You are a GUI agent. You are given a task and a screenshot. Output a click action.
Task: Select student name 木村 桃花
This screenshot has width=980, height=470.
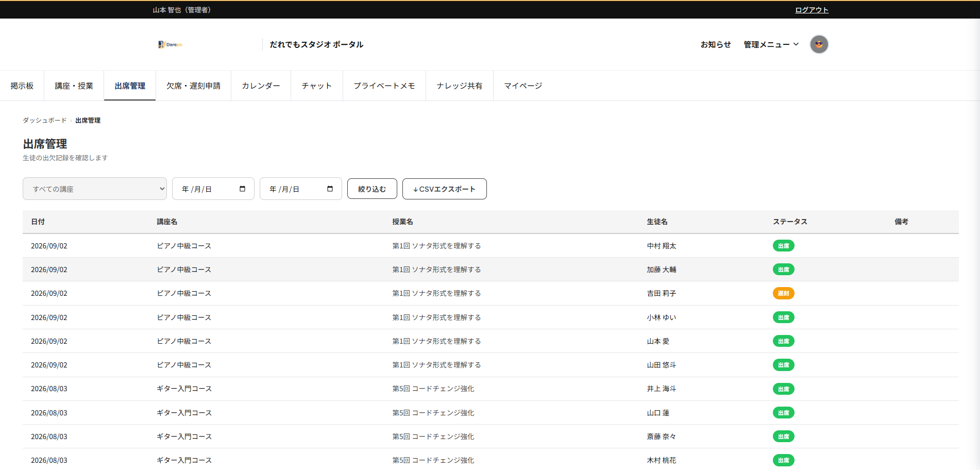click(x=662, y=460)
